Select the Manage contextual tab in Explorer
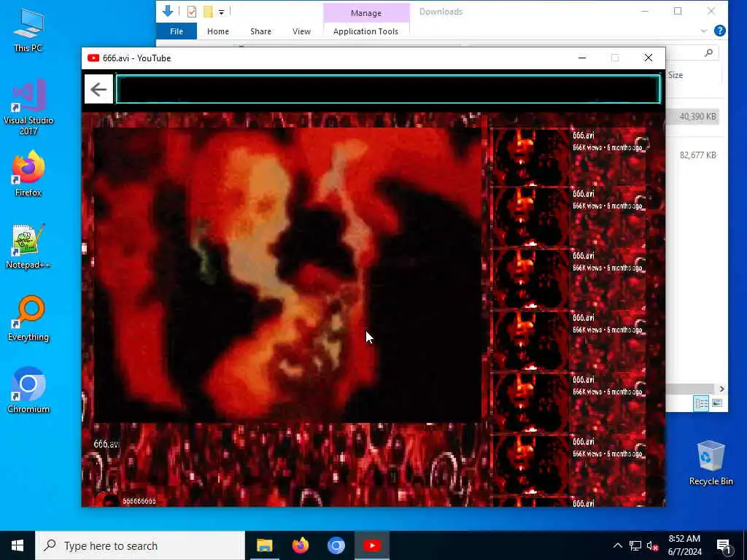The height and width of the screenshot is (560, 747). point(366,13)
